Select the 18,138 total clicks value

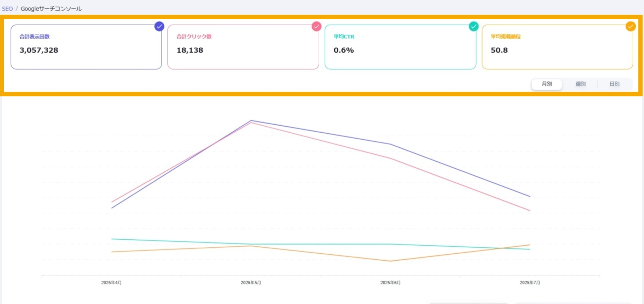point(190,50)
